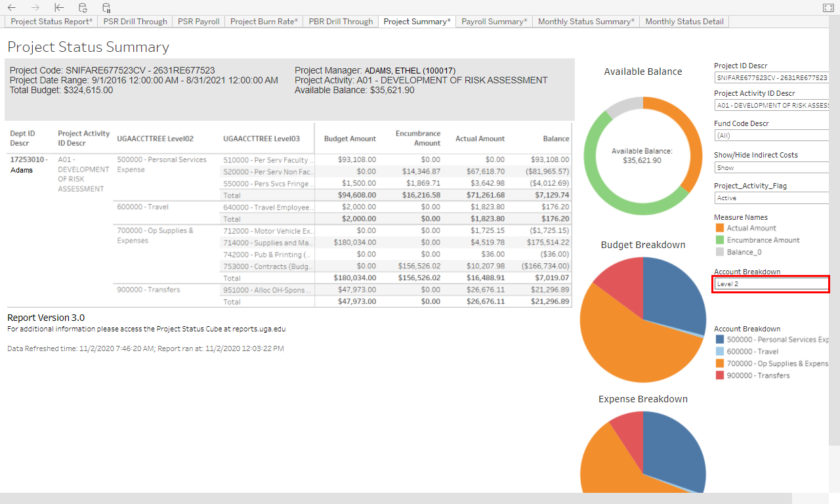Click the Undo back arrow icon

(x=12, y=8)
